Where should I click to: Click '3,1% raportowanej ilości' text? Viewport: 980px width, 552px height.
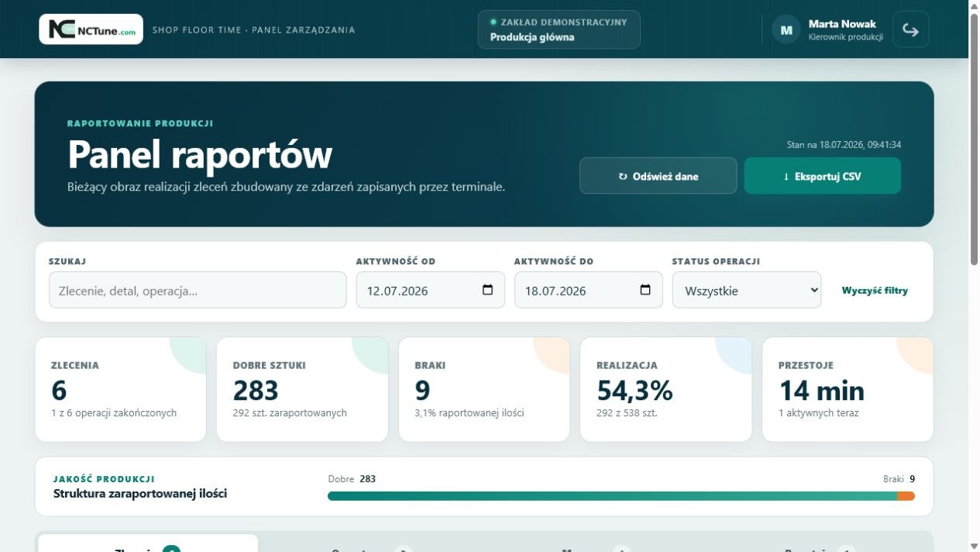469,413
